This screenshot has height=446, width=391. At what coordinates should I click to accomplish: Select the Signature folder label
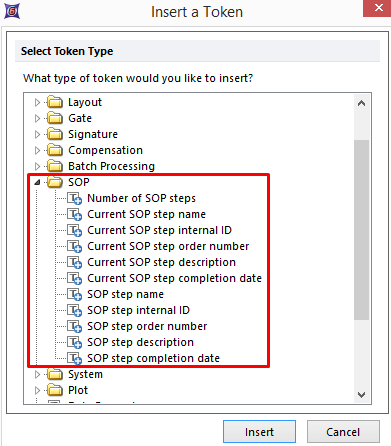coord(93,134)
